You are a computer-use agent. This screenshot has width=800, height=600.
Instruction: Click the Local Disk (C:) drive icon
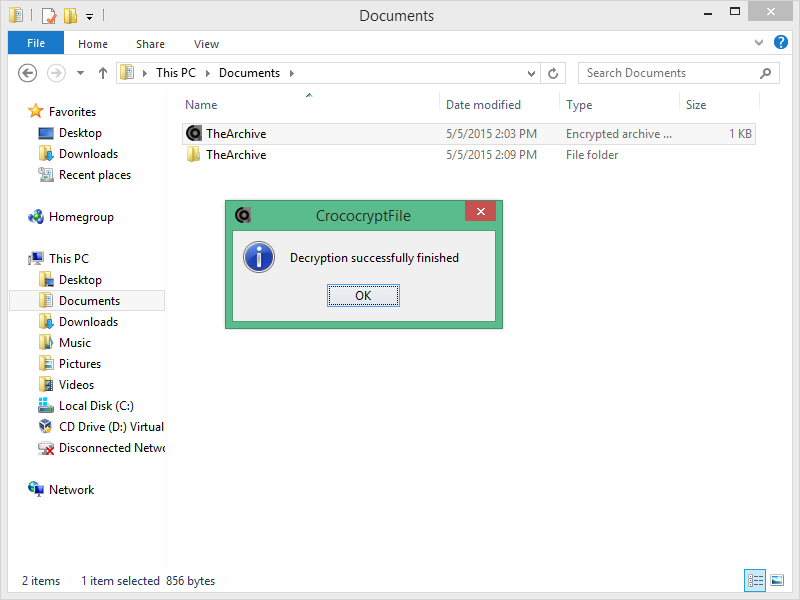[45, 405]
